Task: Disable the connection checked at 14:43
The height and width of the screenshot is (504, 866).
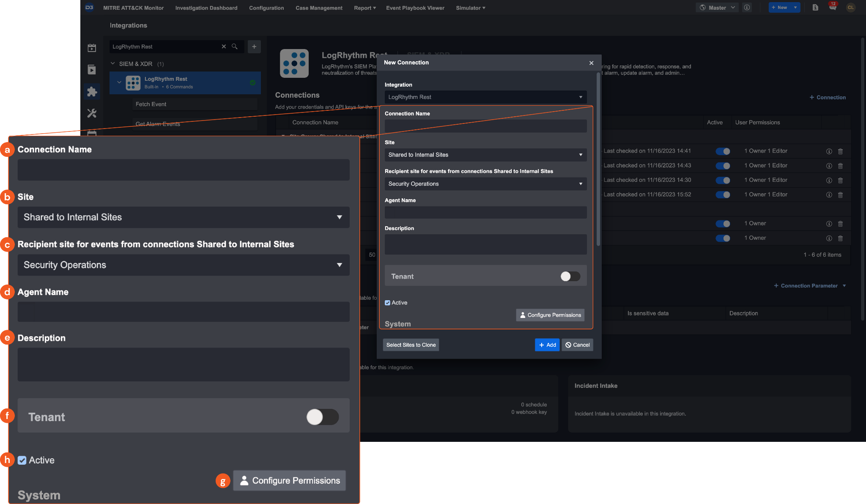Action: (723, 166)
